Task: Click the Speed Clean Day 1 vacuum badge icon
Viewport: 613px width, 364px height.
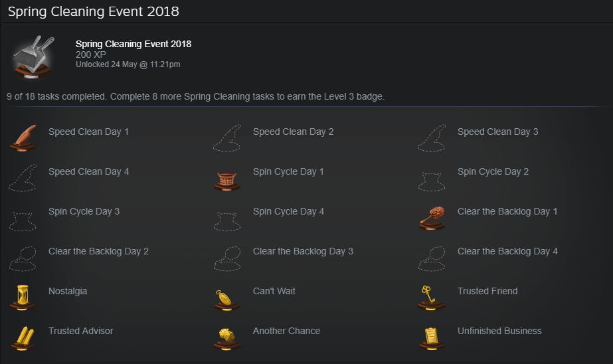Action: 23,138
